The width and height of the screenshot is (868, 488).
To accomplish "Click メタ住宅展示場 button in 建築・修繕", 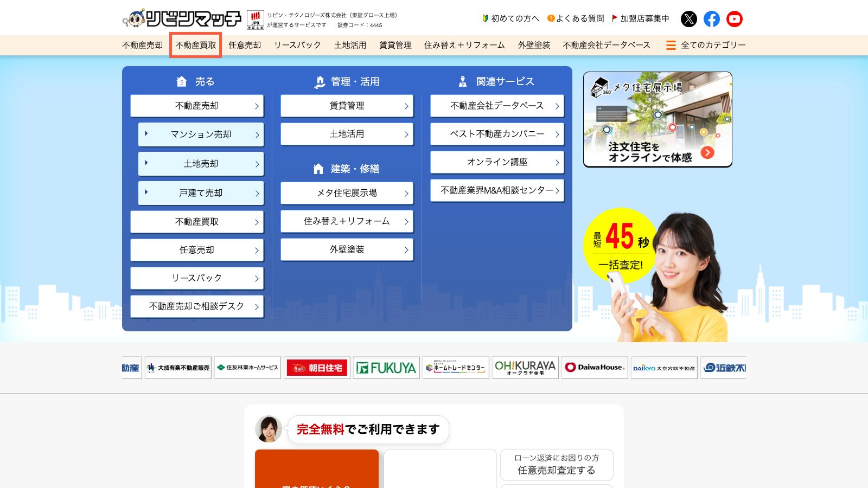I will point(347,193).
